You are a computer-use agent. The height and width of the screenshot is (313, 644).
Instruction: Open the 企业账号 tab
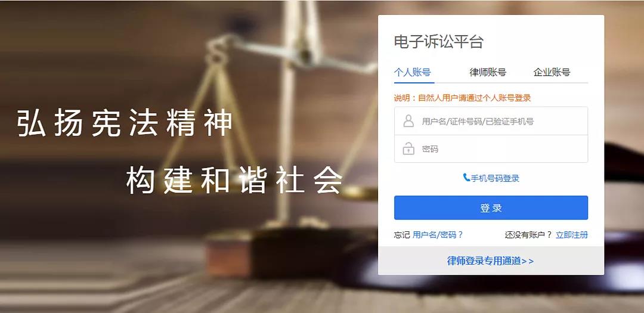click(x=552, y=73)
